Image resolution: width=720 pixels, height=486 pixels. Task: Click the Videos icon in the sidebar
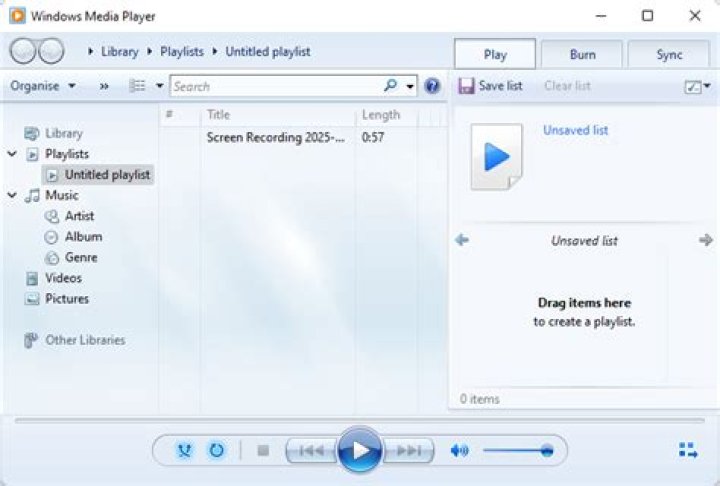coord(32,278)
